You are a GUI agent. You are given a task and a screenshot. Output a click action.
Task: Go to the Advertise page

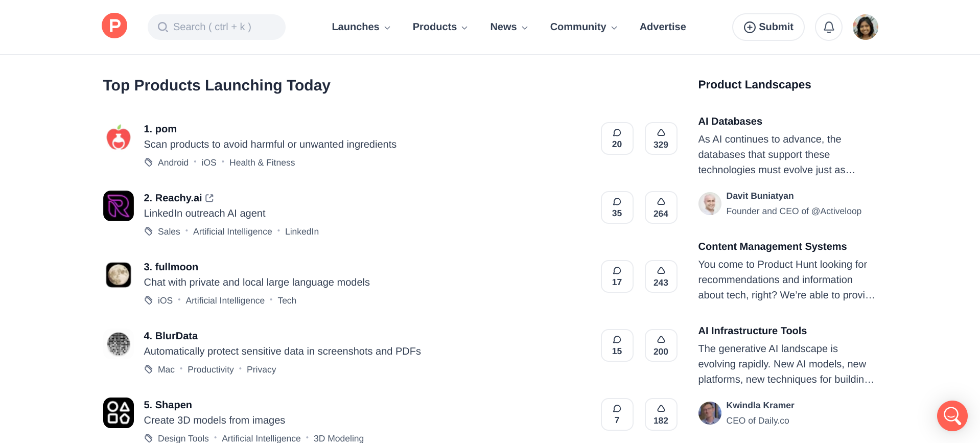pyautogui.click(x=663, y=27)
